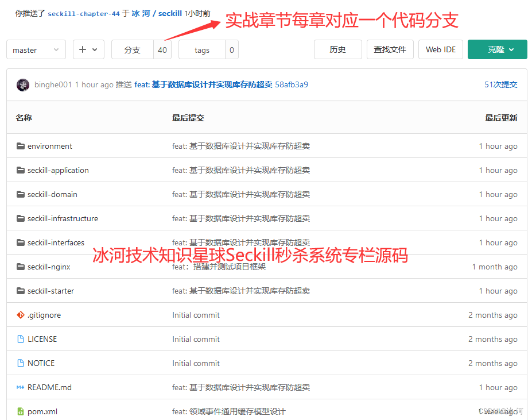View all commits via 51次提交 link
Screen dimensions: 532x420
click(502, 84)
